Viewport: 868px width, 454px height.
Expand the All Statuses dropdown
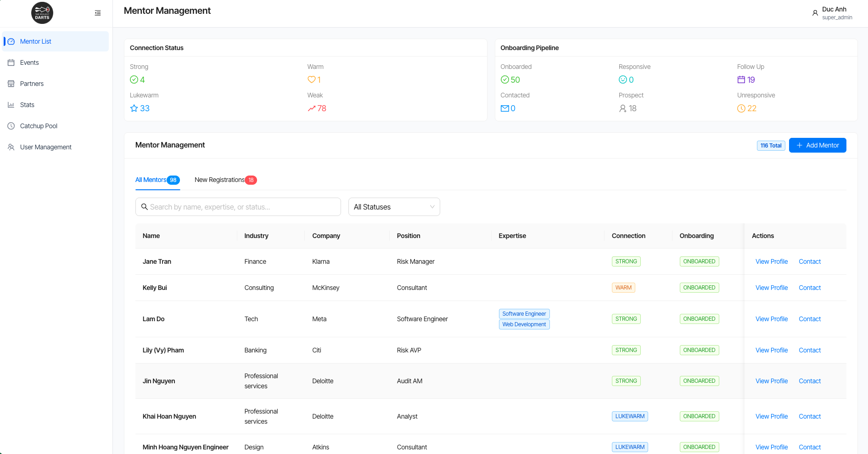(x=394, y=207)
